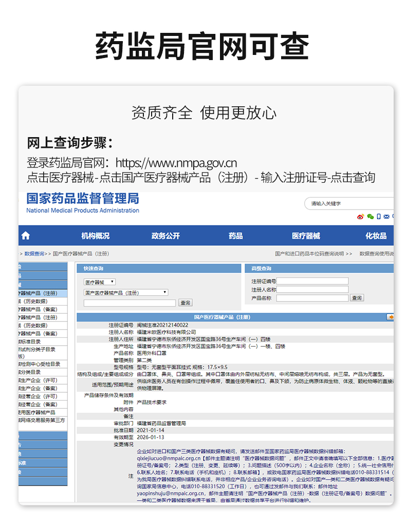Select the 试剂分类子目录 sidebar item

(43, 352)
